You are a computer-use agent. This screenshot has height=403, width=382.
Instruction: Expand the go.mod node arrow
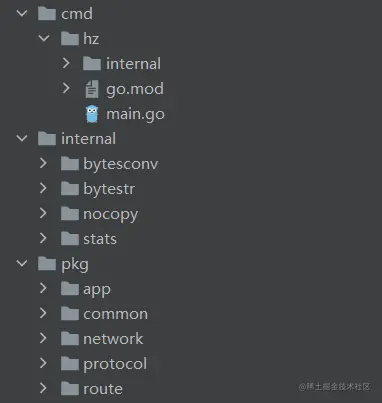[66, 88]
